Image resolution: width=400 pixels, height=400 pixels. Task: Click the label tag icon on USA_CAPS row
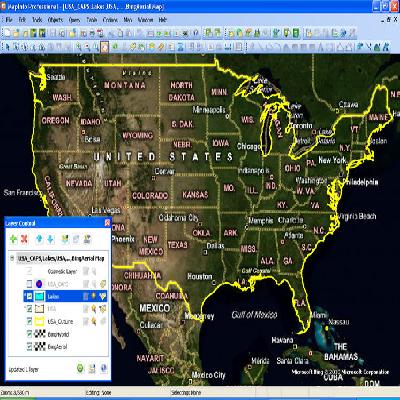click(x=103, y=284)
